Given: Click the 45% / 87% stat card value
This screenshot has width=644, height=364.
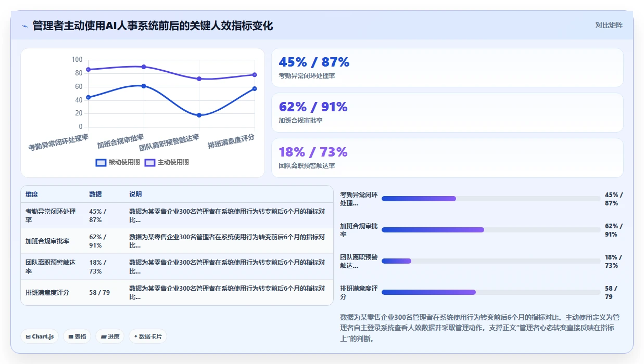Looking at the screenshot, I should click(314, 62).
